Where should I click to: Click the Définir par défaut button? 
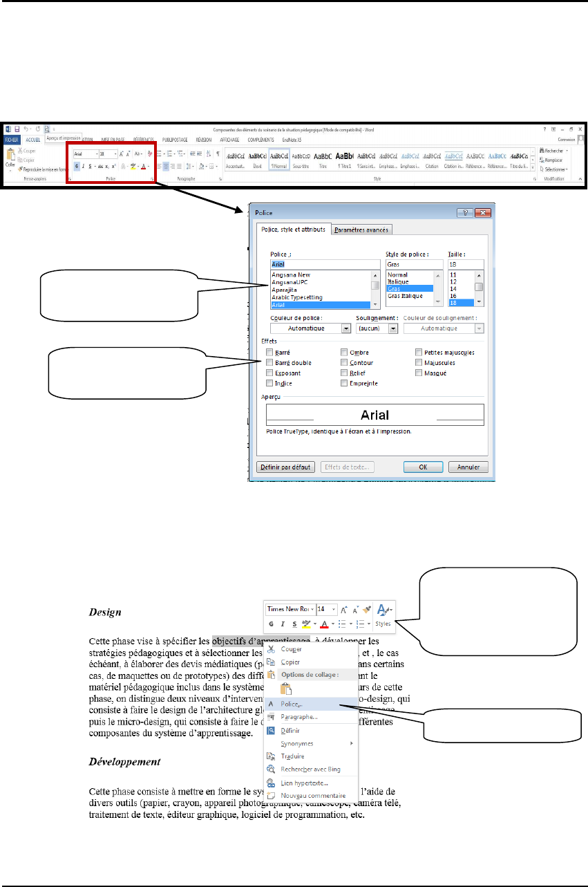(286, 467)
